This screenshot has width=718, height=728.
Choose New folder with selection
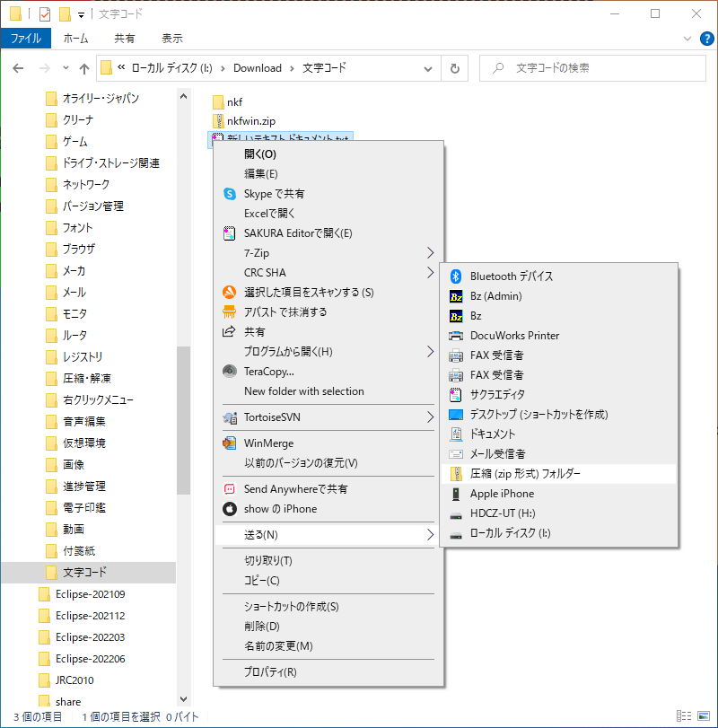pos(304,390)
